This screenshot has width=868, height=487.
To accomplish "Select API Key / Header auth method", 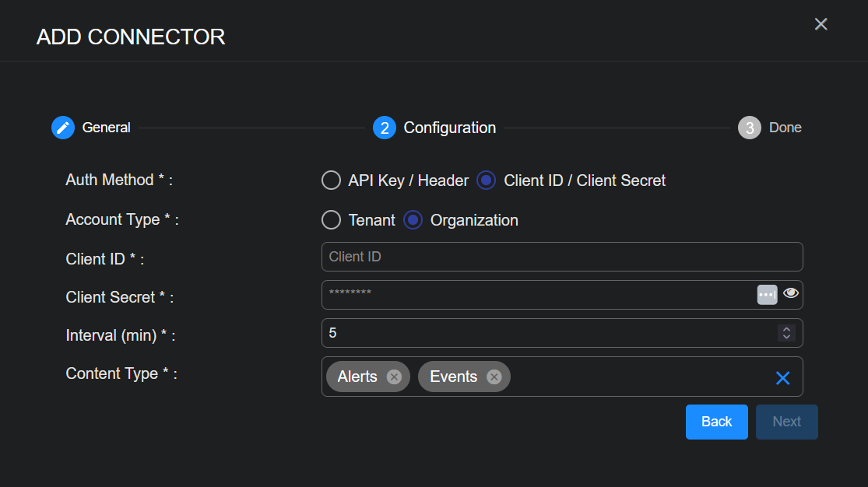I will pos(332,180).
